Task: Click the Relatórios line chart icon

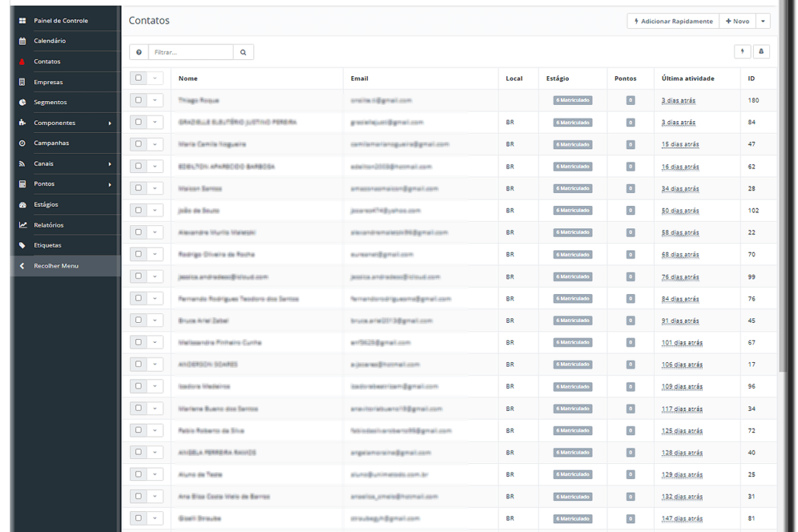Action: pos(22,225)
